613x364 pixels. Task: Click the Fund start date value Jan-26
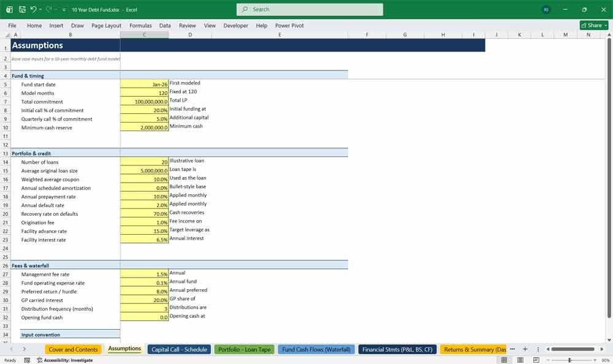point(144,84)
